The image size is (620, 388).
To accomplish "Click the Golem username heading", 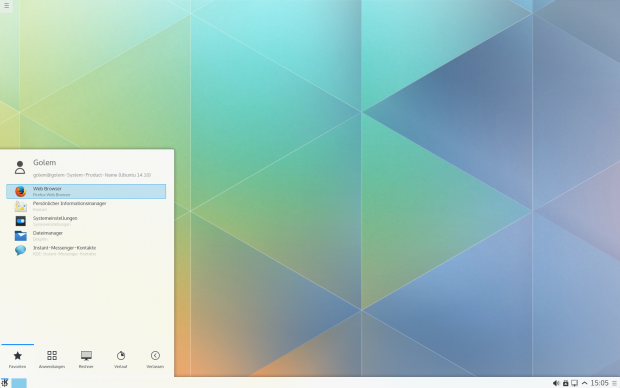I will click(x=45, y=163).
